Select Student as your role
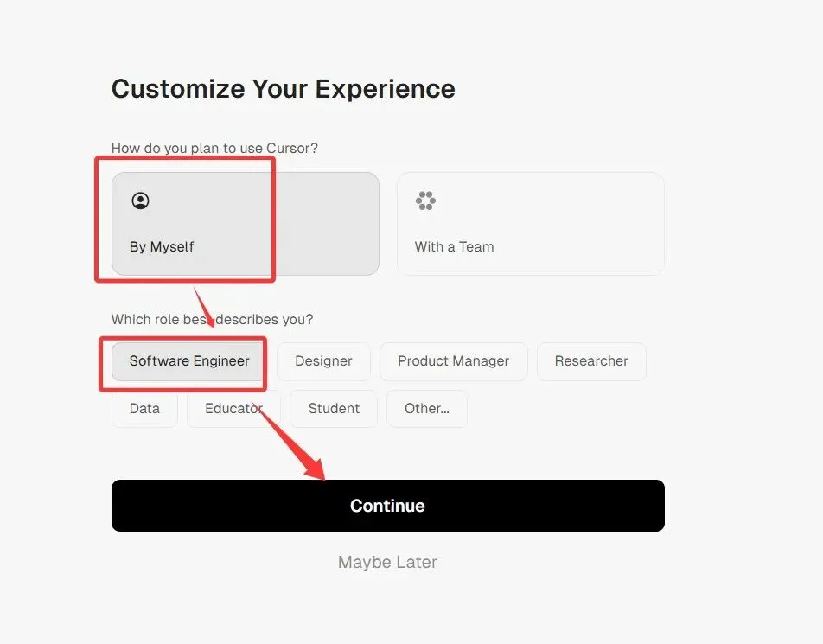This screenshot has height=644, width=823. [x=334, y=409]
